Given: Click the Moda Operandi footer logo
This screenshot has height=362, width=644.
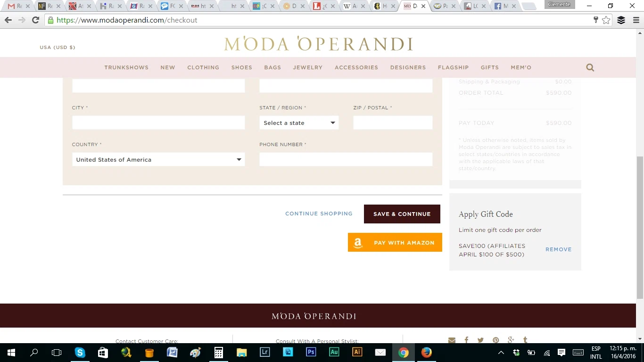Looking at the screenshot, I should click(314, 316).
